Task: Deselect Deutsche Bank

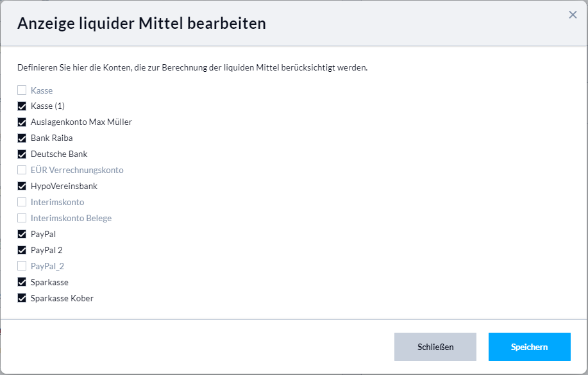Action: coord(22,154)
